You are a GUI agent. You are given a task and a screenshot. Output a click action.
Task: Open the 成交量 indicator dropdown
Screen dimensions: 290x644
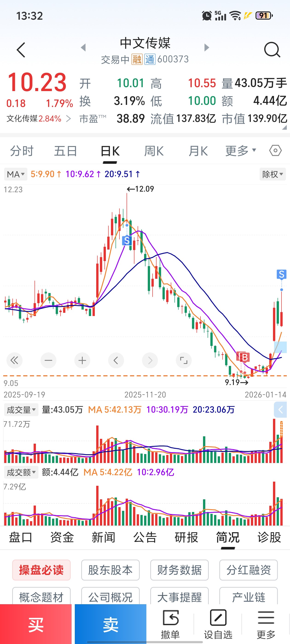coord(21,409)
